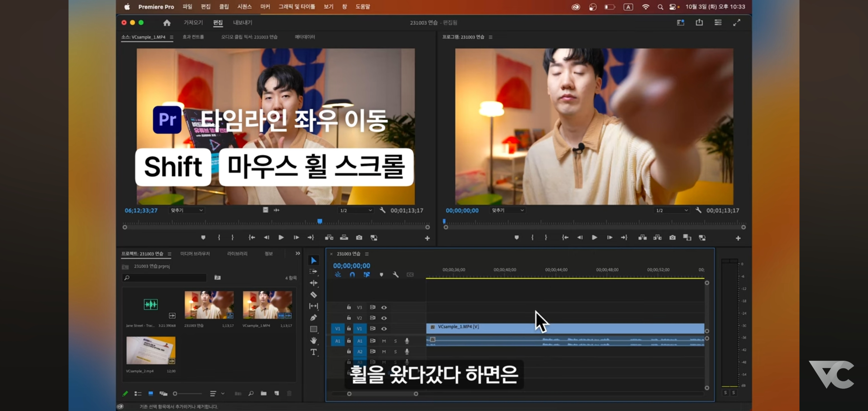868x411 pixels.
Task: Open the timeline wrench display settings
Action: [395, 275]
